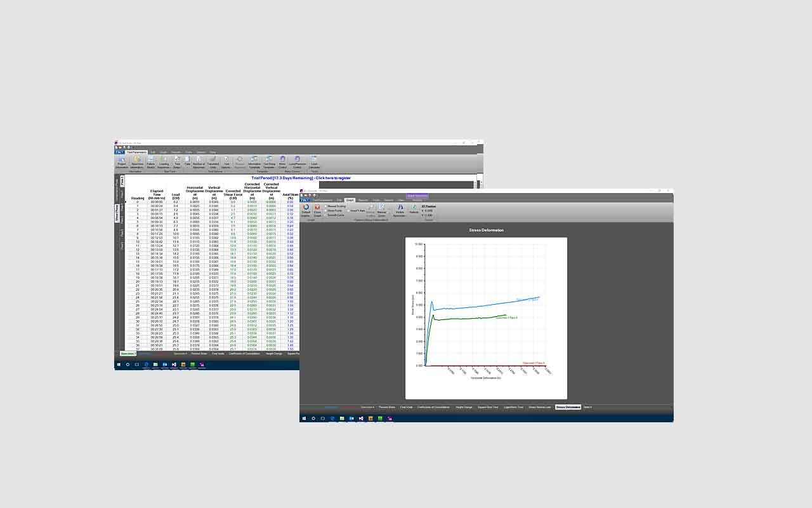Select Test Parameters tab in table window
Viewport: 812px width, 508px height.
tap(136, 152)
